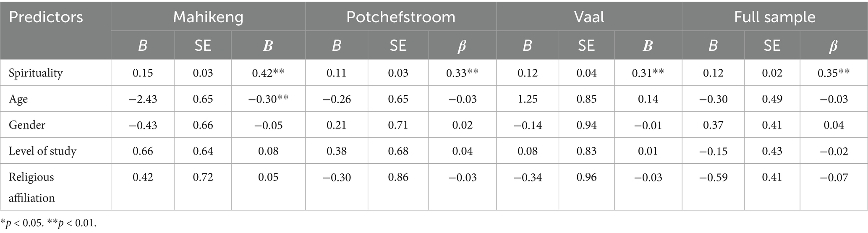The image size is (868, 233).
Task: Select the −0.59 Religious affiliation value
Action: coord(713,177)
